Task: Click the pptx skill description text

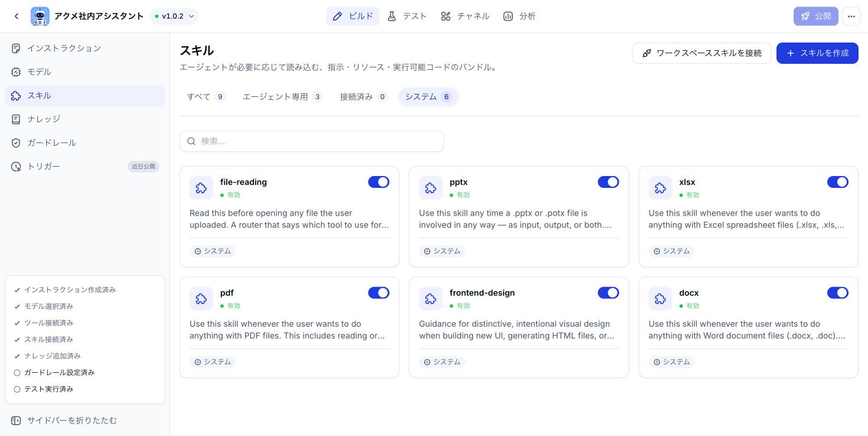Action: (515, 219)
